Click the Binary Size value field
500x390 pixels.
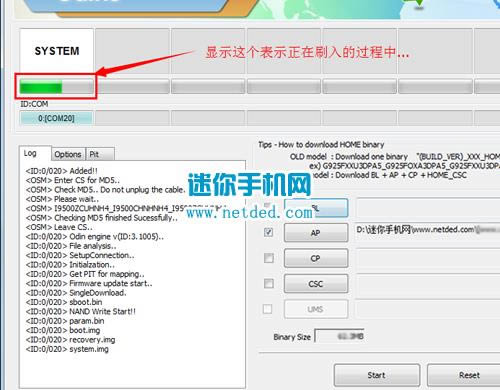tap(339, 336)
